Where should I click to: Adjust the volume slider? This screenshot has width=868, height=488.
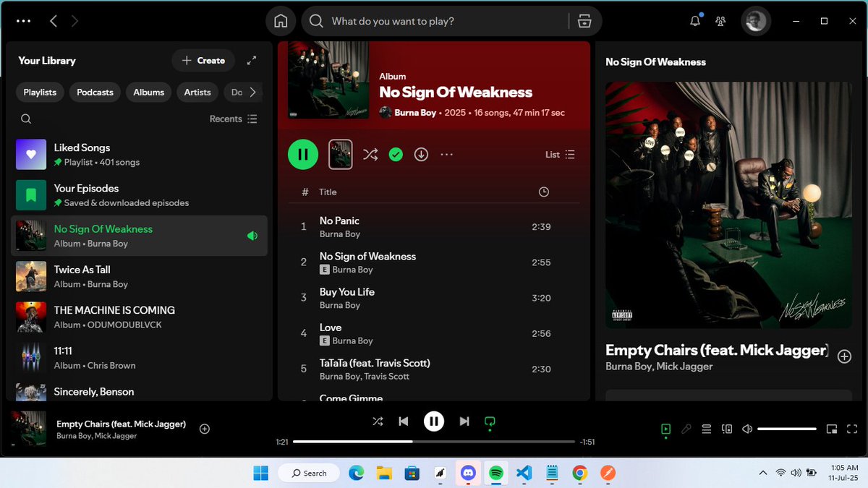[786, 429]
